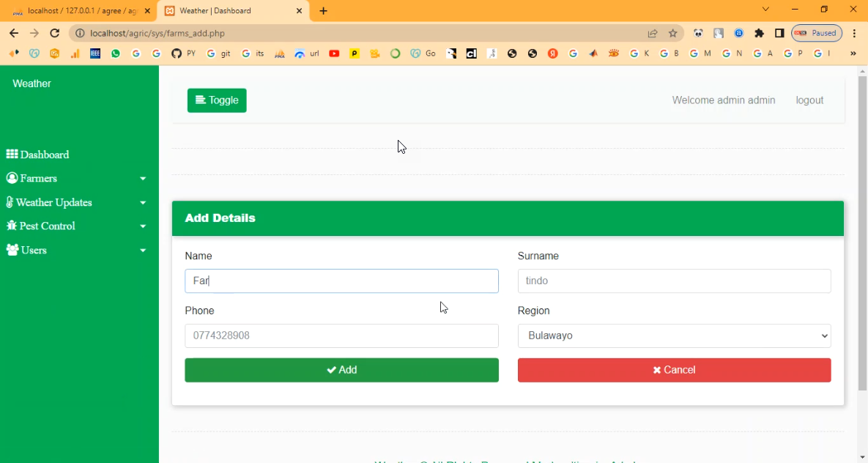Click the Pest Control bug icon
This screenshot has width=868, height=463.
tap(12, 226)
